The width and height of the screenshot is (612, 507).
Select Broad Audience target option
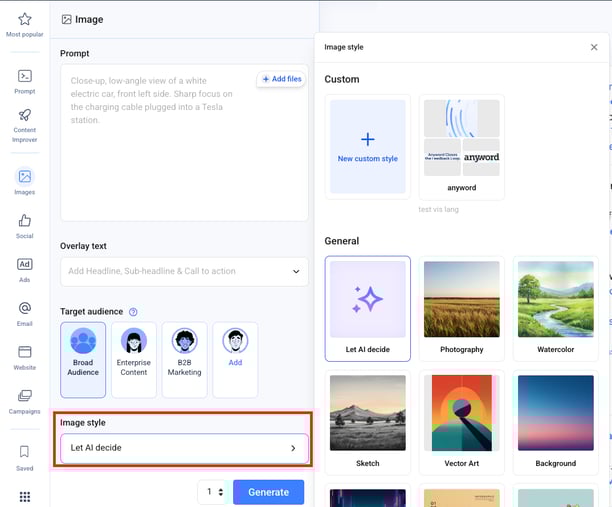[83, 346]
